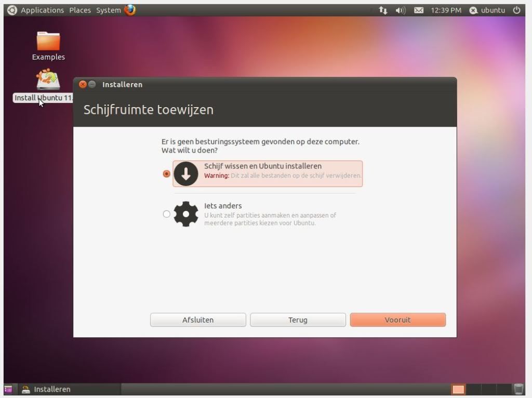The height and width of the screenshot is (398, 532).
Task: Open the messaging envelope indicator
Action: click(419, 10)
